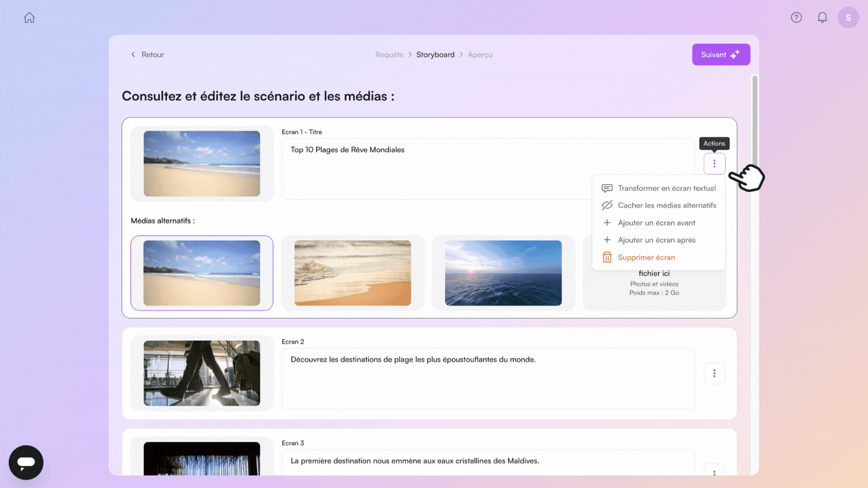The height and width of the screenshot is (488, 868).
Task: Choose Transformer en écran textuel
Action: (x=659, y=188)
